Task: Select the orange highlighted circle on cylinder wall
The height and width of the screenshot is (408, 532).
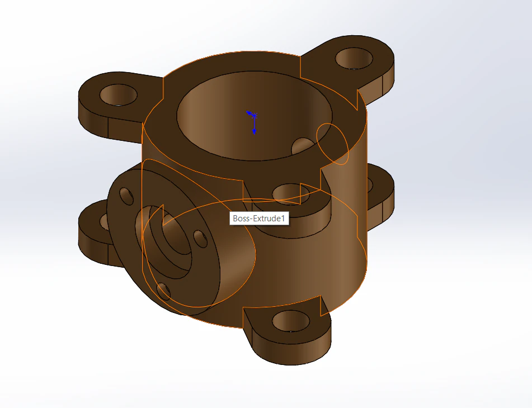Action: (x=332, y=144)
